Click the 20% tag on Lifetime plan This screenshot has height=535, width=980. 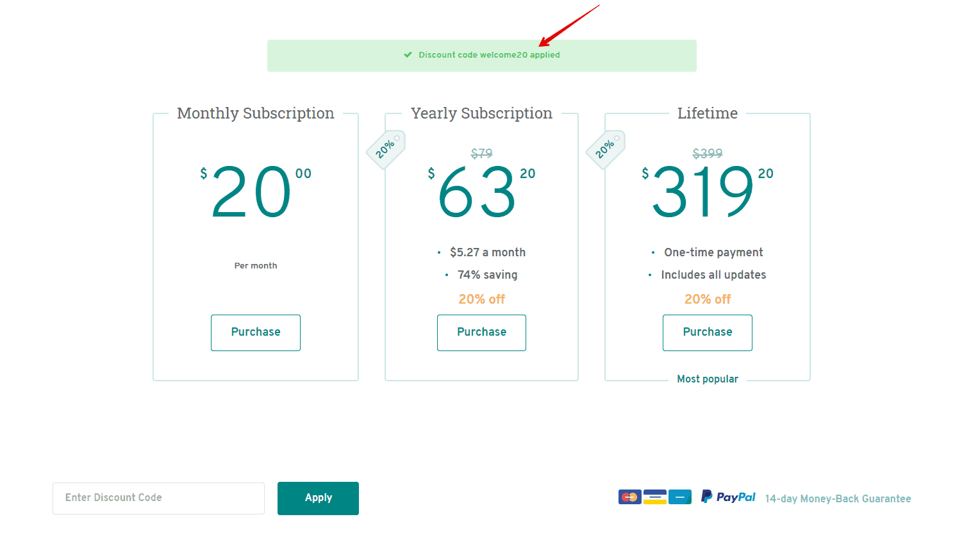[606, 150]
